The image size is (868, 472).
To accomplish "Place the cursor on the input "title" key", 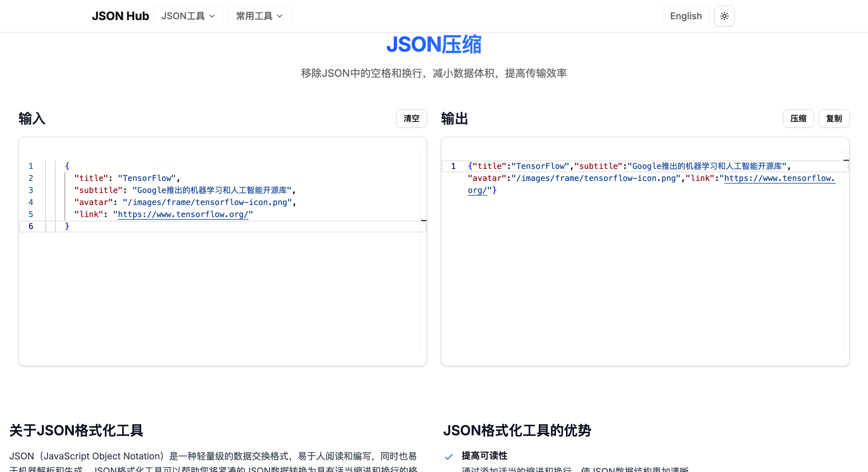I will [x=91, y=178].
